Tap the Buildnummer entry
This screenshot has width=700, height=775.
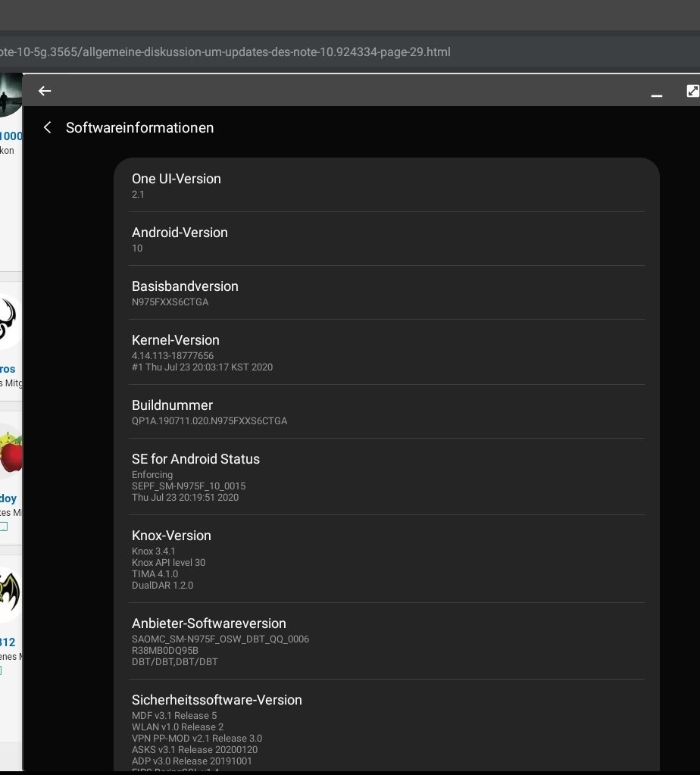tap(386, 412)
